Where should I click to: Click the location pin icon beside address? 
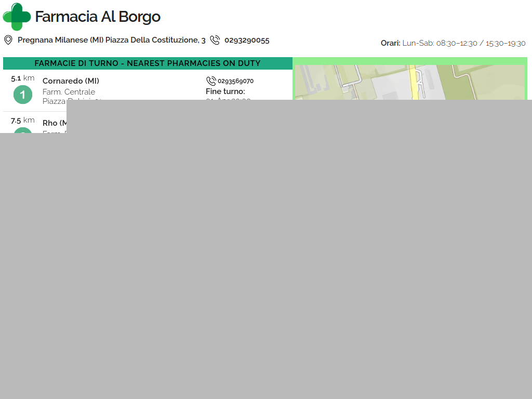[8, 40]
